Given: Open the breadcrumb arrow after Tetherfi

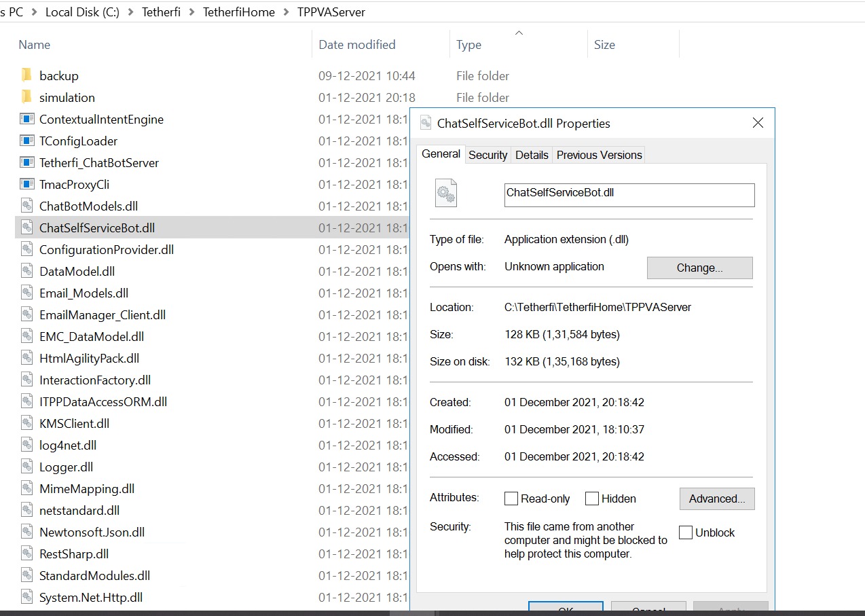Looking at the screenshot, I should tap(191, 12).
